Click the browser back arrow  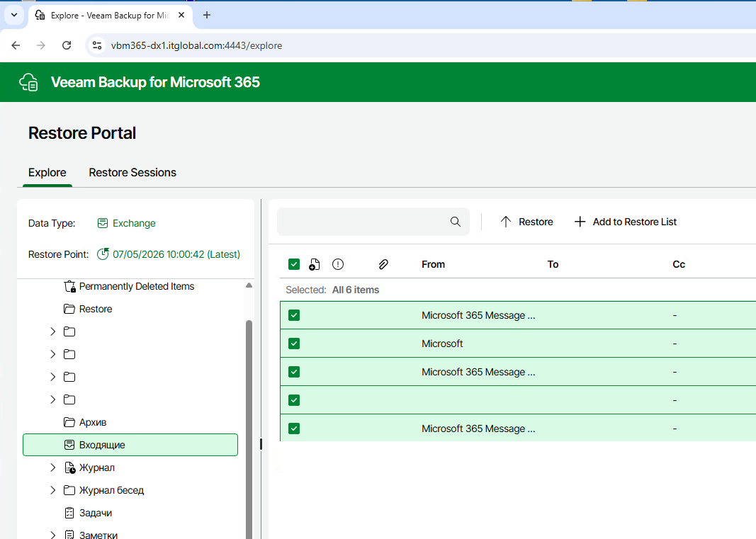pyautogui.click(x=16, y=45)
